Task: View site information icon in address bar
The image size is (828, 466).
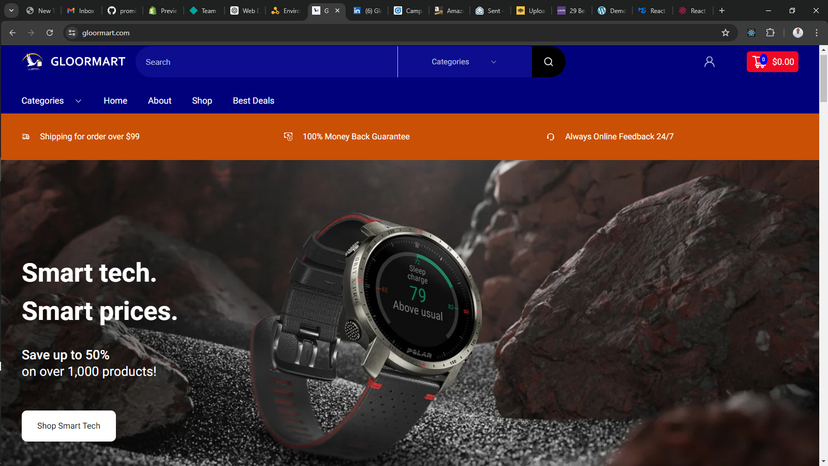Action: point(72,33)
